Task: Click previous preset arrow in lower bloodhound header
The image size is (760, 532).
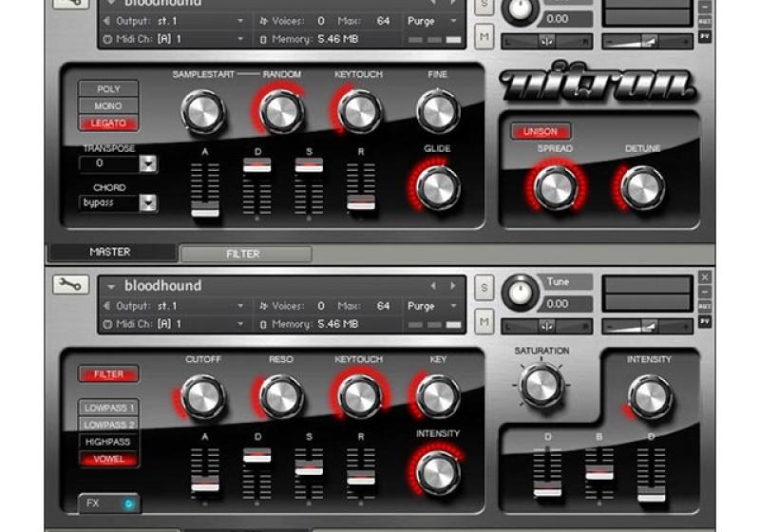Action: (433, 286)
